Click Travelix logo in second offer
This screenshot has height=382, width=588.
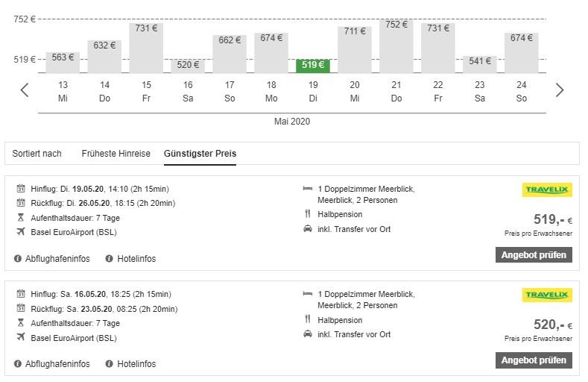click(x=547, y=295)
